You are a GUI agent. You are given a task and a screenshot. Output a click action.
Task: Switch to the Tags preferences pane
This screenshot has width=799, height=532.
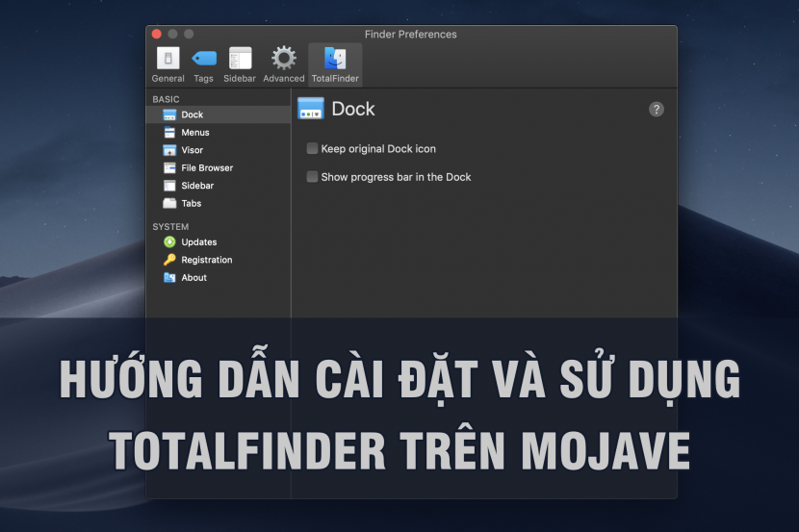point(203,63)
